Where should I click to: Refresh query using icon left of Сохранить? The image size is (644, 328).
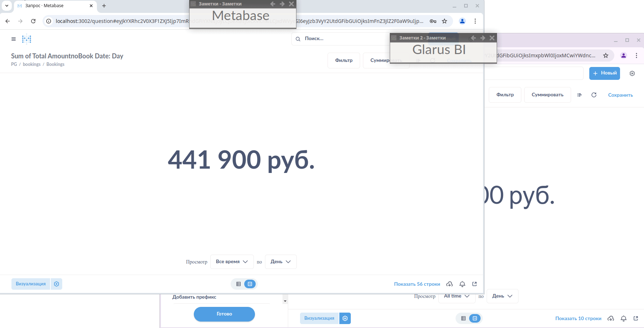coord(594,95)
